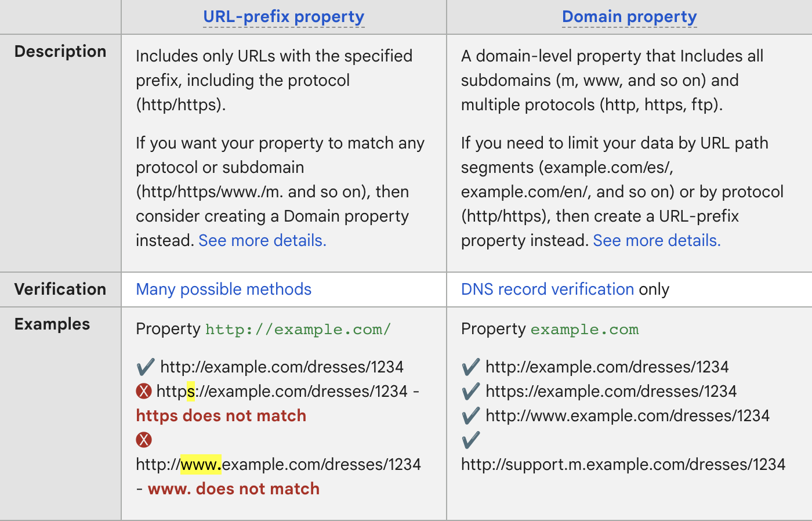Click the yellow-highlighted www. text
Image resolution: width=812 pixels, height=521 pixels.
point(201,465)
